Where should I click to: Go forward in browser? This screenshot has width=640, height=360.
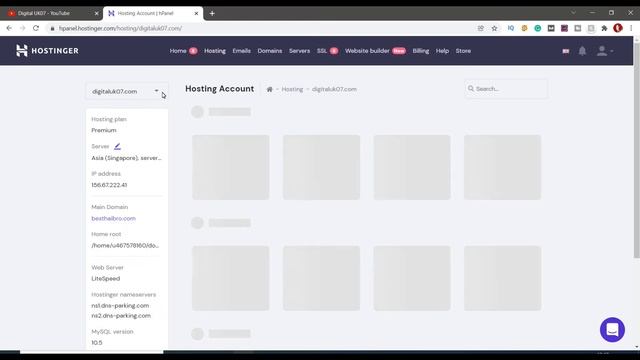pos(22,28)
